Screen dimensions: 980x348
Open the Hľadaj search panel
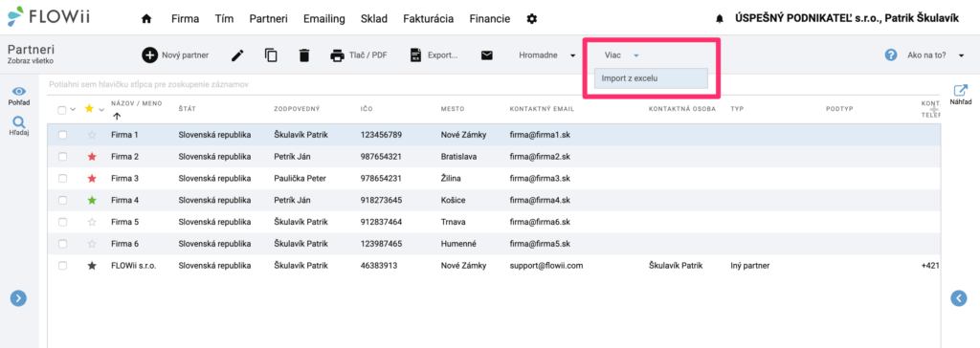(x=19, y=126)
